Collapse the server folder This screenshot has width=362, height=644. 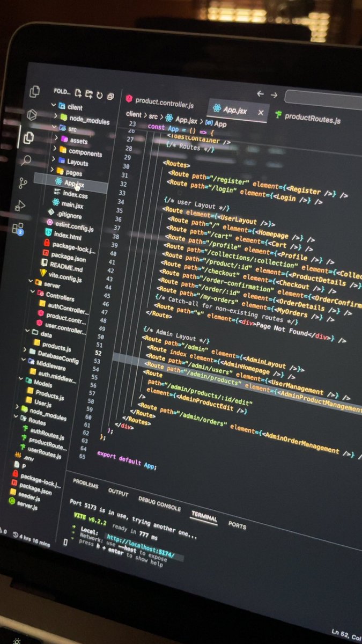pos(32,280)
